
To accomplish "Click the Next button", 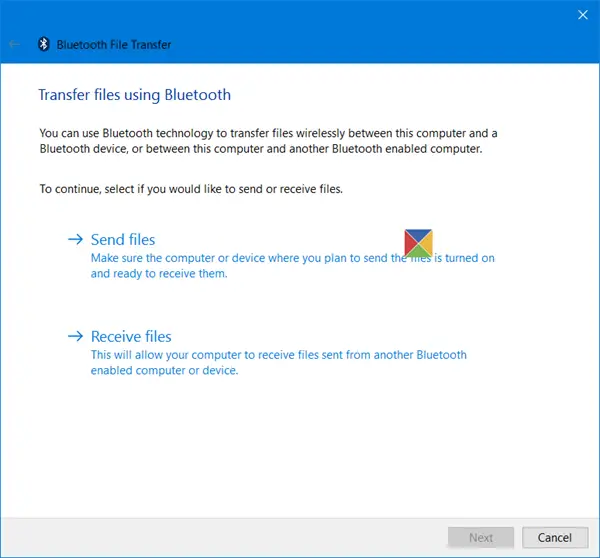I will 481,538.
